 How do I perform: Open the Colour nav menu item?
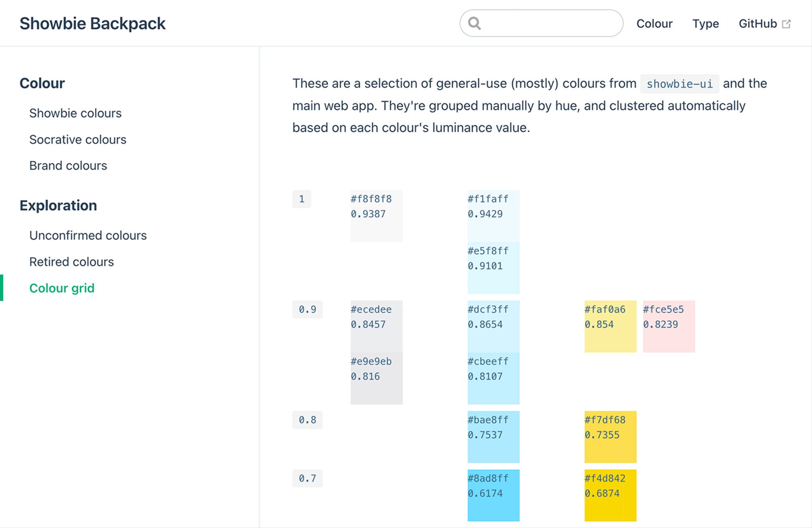coord(654,24)
